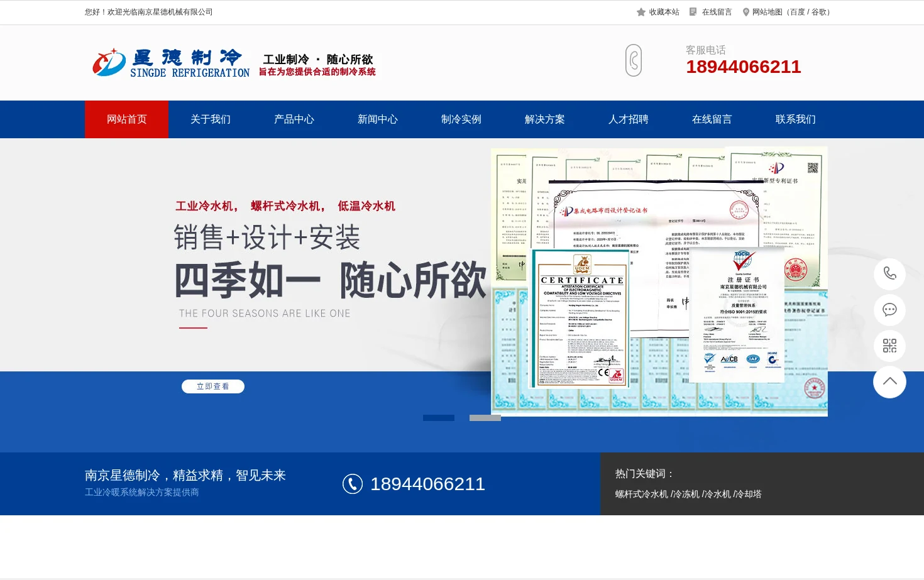Click the 谷歌 sitemap link

point(818,12)
